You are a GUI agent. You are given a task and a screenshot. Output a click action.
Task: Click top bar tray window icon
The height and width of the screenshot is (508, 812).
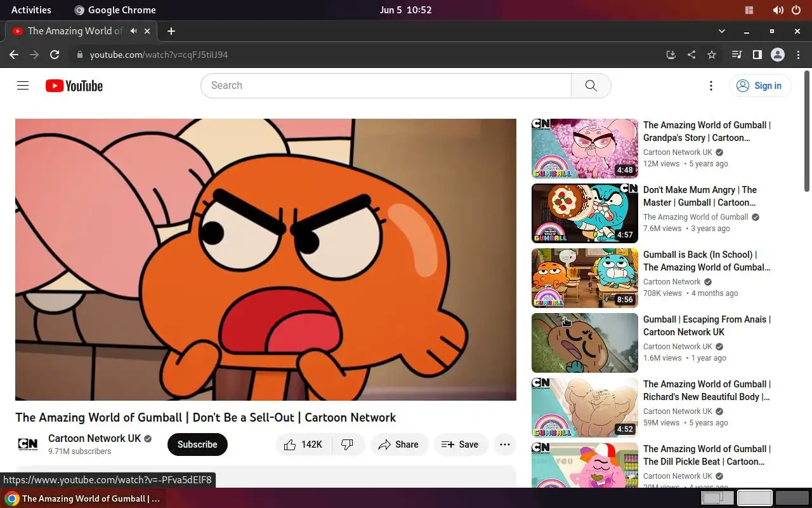tap(749, 10)
